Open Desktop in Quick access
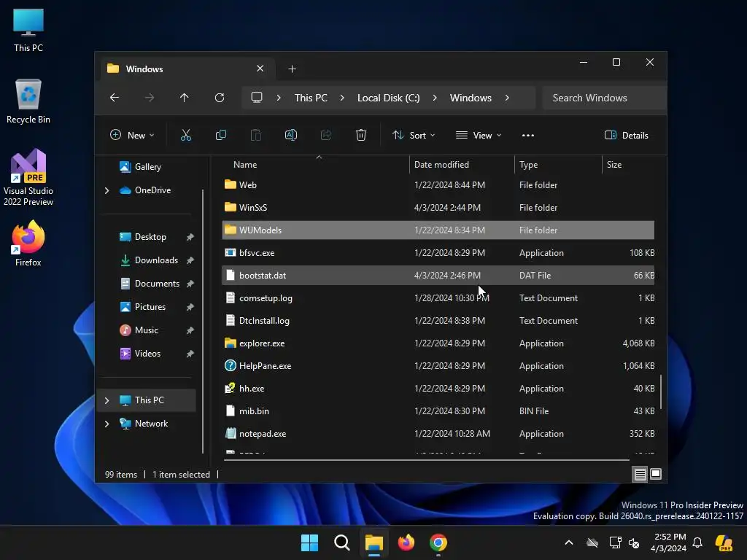 (x=150, y=237)
